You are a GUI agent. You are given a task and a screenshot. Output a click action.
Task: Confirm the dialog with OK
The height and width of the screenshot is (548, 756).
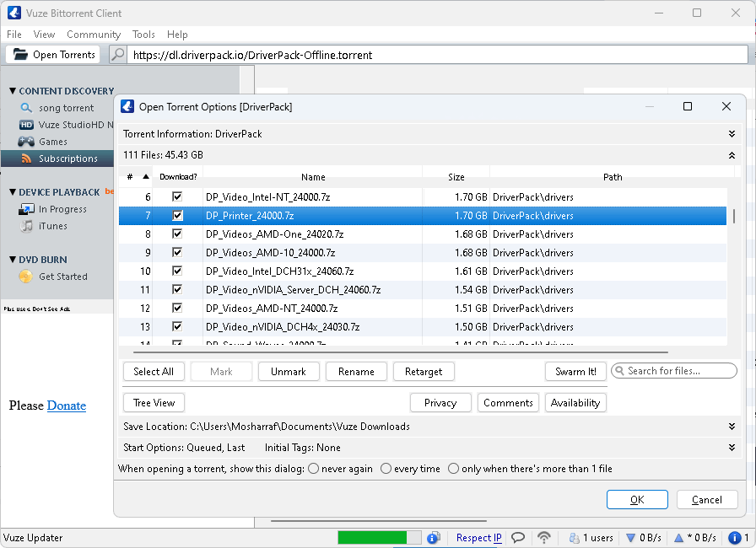[x=637, y=499]
